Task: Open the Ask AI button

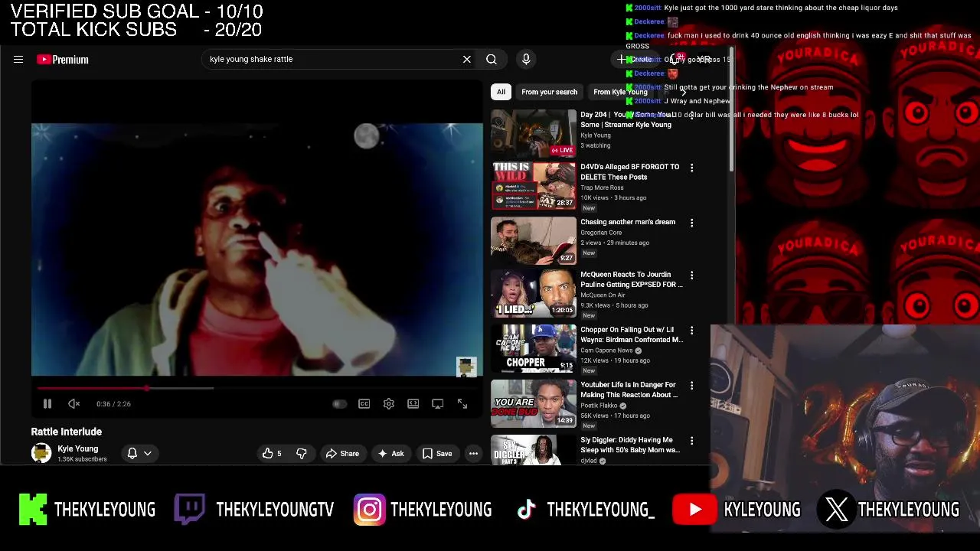Action: coord(390,454)
